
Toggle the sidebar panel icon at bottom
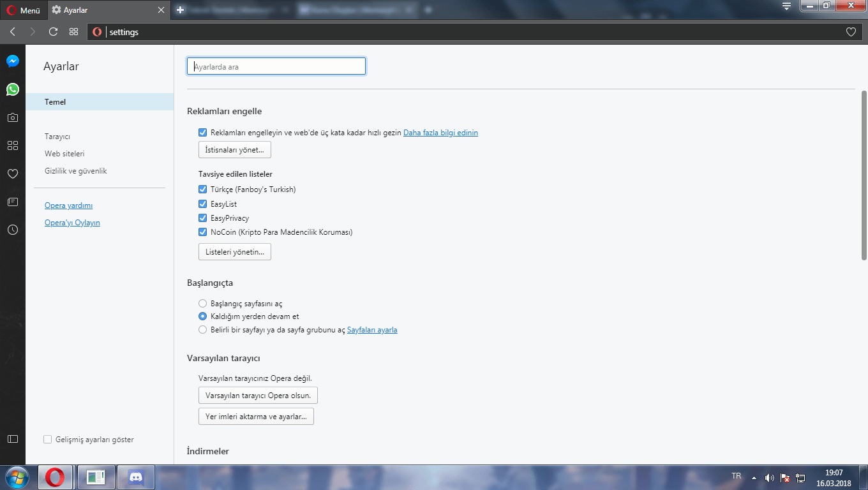[13, 439]
